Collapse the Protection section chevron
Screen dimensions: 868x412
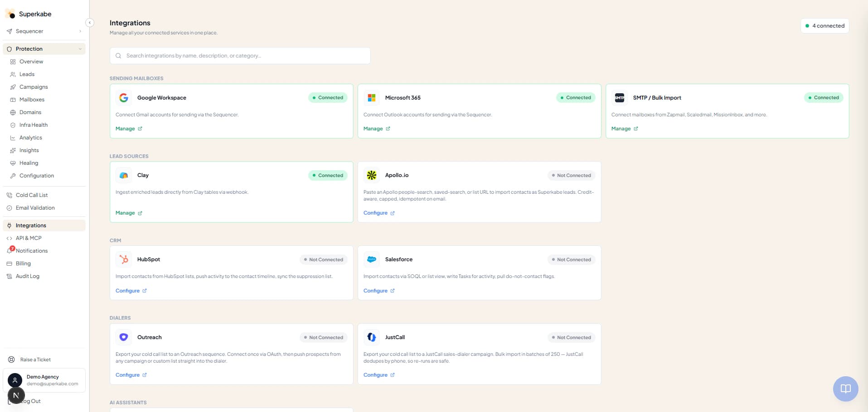point(80,49)
